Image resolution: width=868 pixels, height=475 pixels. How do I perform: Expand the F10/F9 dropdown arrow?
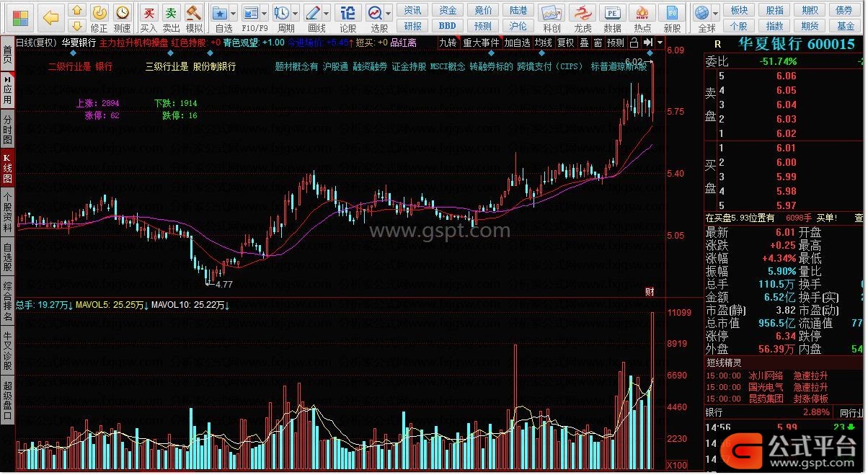click(x=264, y=13)
